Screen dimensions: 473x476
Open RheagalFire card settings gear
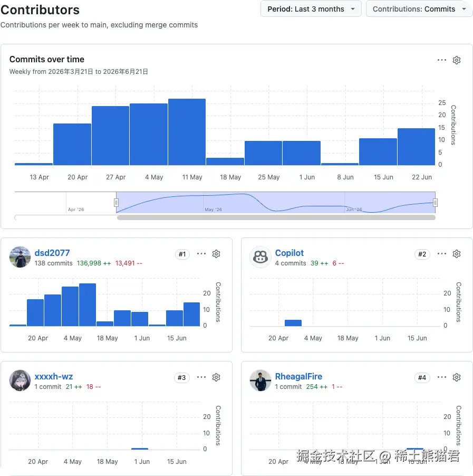[457, 377]
